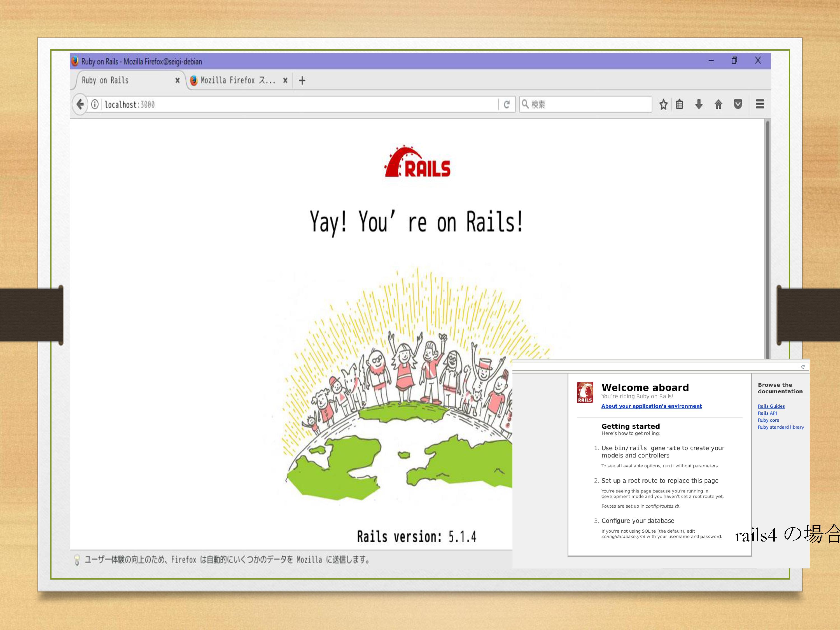The width and height of the screenshot is (840, 630).
Task: Restore the Firefox window size
Action: 734,60
